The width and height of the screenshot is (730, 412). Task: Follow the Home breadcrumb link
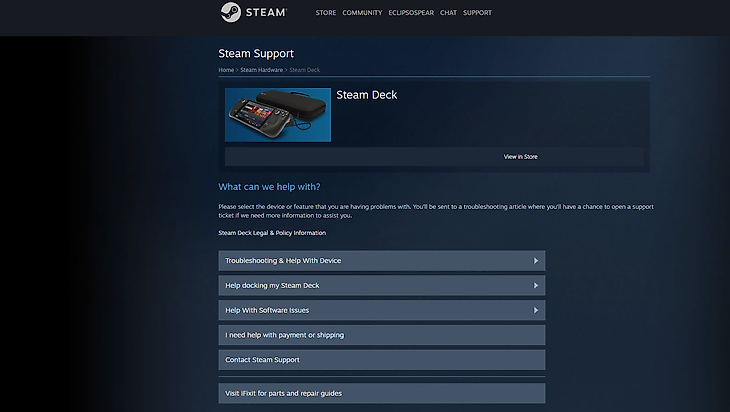[x=226, y=70]
